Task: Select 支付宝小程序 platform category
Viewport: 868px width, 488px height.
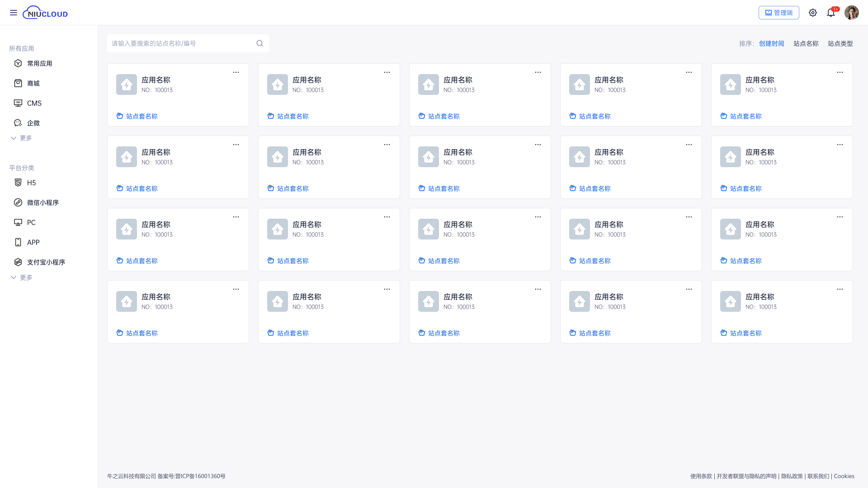Action: click(46, 262)
